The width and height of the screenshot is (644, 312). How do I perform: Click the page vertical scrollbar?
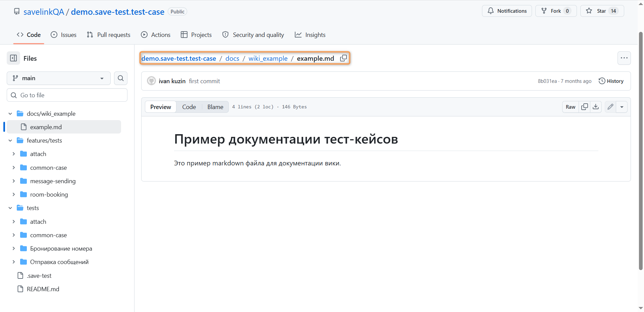point(641,151)
